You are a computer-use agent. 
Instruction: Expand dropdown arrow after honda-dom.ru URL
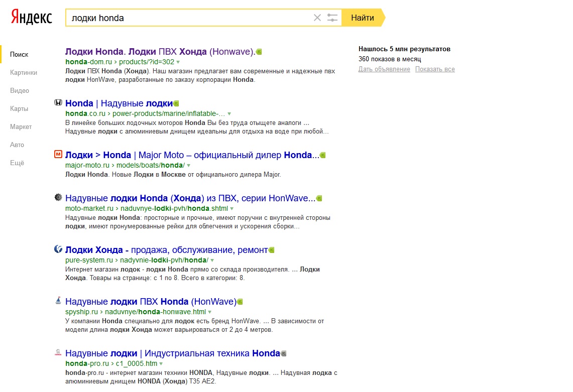(x=178, y=62)
